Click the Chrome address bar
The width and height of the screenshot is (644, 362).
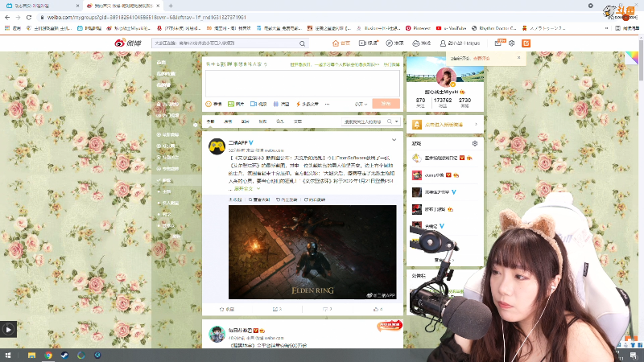click(x=308, y=17)
